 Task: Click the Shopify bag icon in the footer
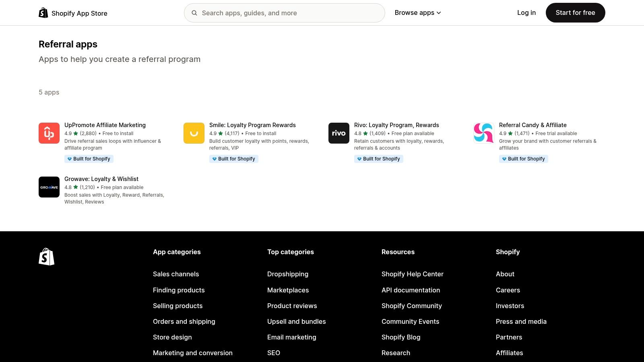[46, 257]
